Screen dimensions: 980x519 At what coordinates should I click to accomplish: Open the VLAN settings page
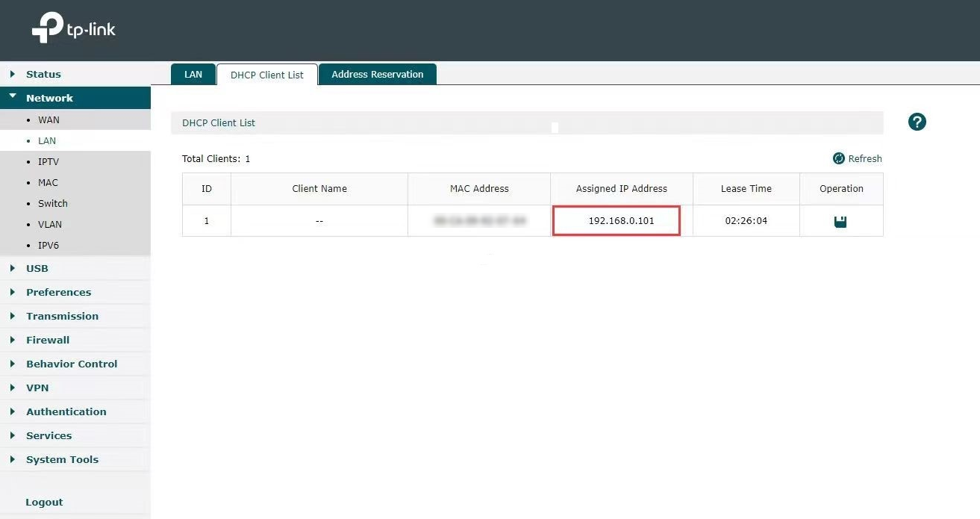click(x=49, y=224)
